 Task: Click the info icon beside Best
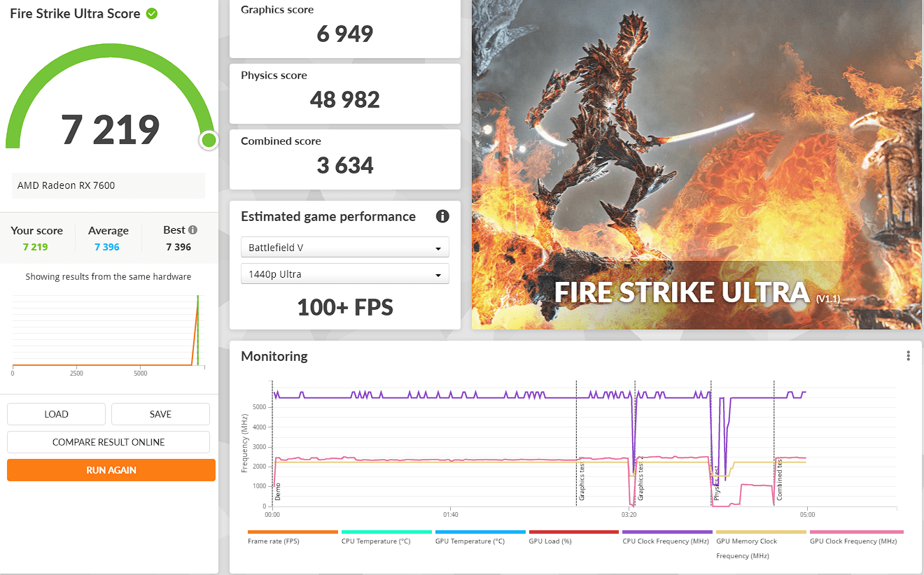point(192,229)
